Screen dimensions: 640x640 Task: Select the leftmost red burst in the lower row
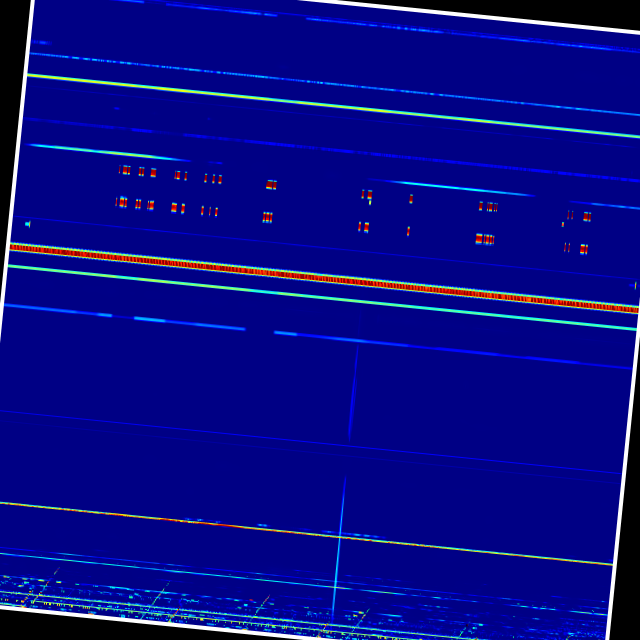[121, 202]
